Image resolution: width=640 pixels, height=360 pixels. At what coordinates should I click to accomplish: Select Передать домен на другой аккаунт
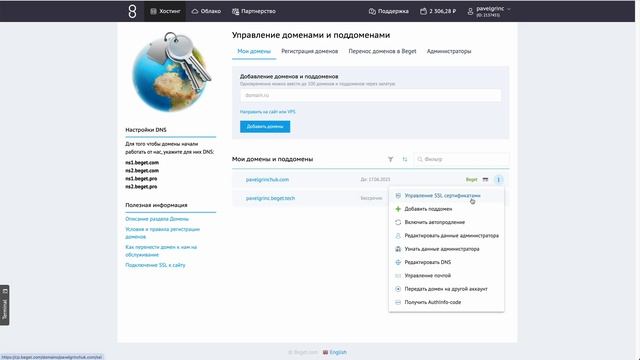tap(446, 289)
